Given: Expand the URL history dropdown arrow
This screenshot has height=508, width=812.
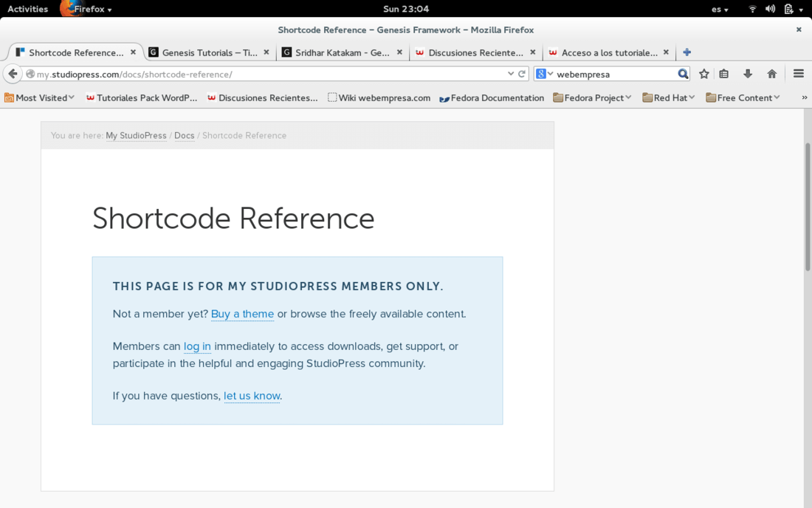Looking at the screenshot, I should [511, 74].
